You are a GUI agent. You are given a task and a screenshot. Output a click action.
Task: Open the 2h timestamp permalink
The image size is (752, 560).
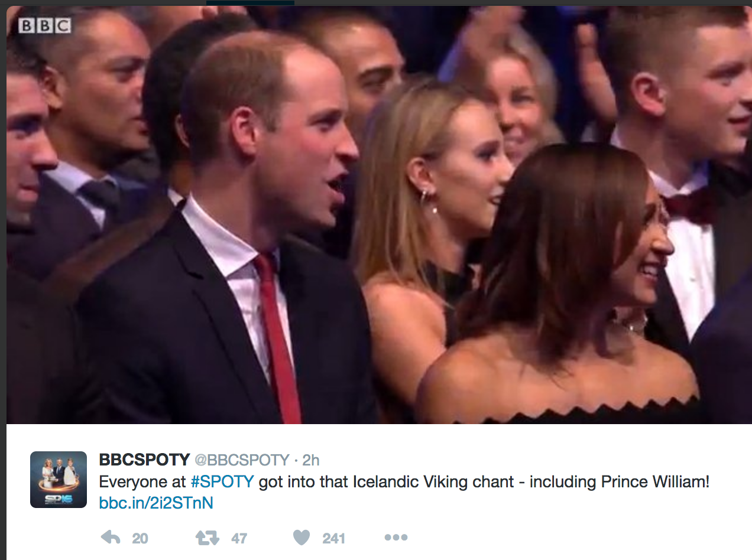[x=311, y=460]
